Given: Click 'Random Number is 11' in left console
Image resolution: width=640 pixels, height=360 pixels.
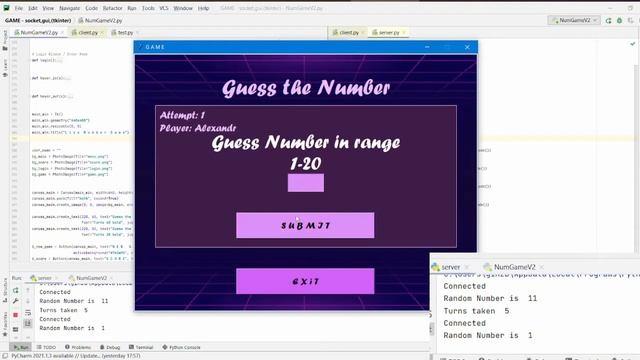Looking at the screenshot, I should click(74, 301).
